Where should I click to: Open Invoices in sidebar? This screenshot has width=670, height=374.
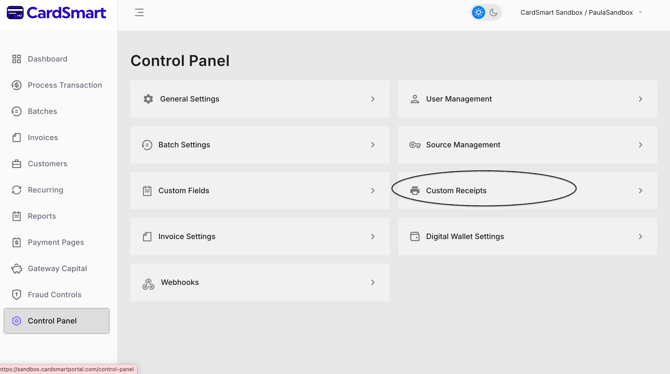coord(43,138)
